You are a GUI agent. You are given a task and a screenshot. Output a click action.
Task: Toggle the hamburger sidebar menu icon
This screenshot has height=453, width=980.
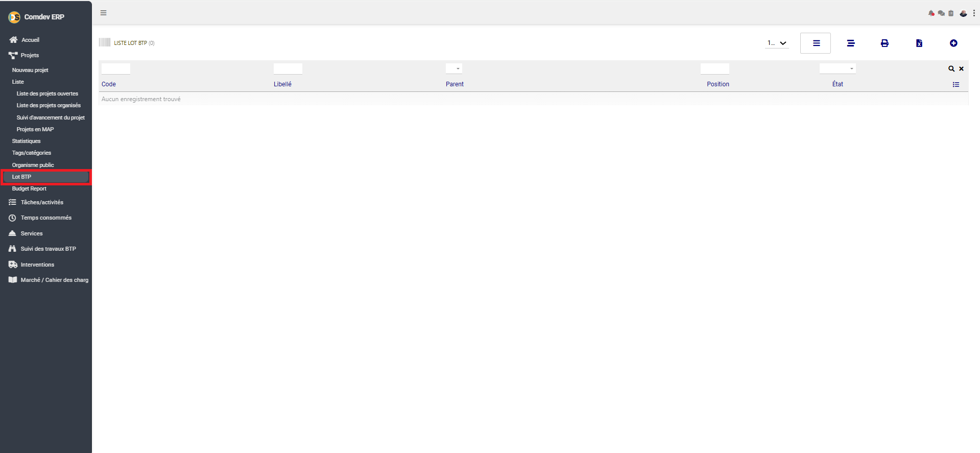tap(104, 13)
